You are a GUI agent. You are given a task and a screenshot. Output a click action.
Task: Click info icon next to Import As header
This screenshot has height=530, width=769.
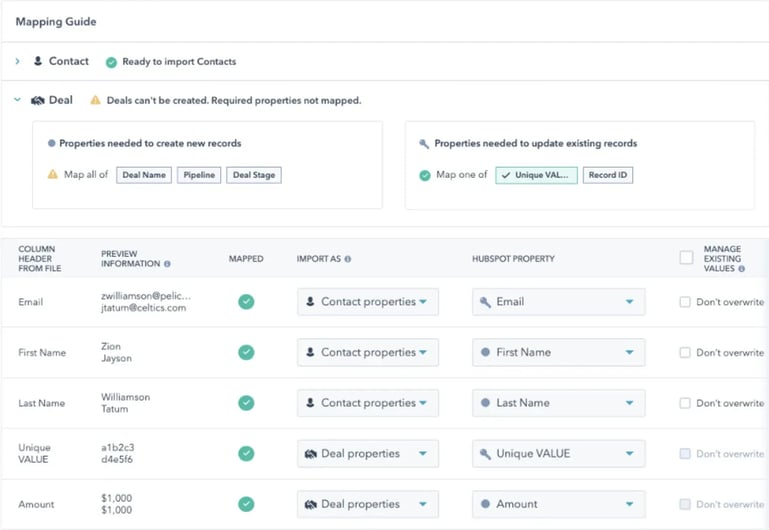point(348,259)
